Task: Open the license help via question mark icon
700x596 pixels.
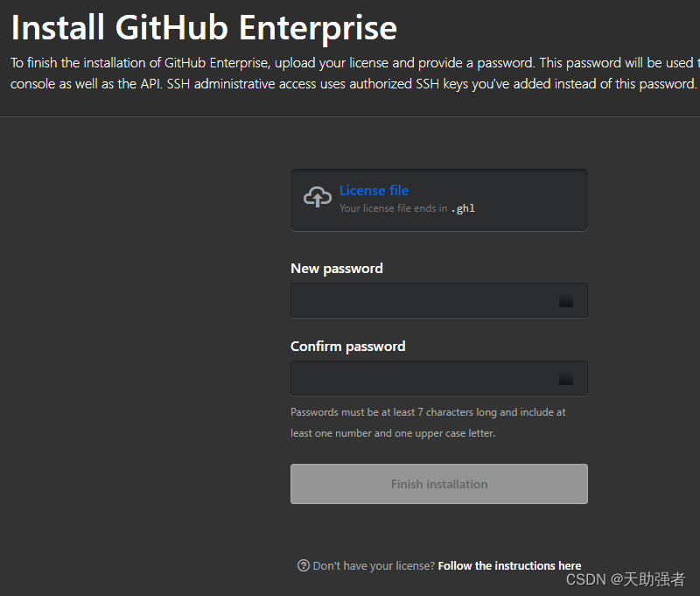Action: 303,565
